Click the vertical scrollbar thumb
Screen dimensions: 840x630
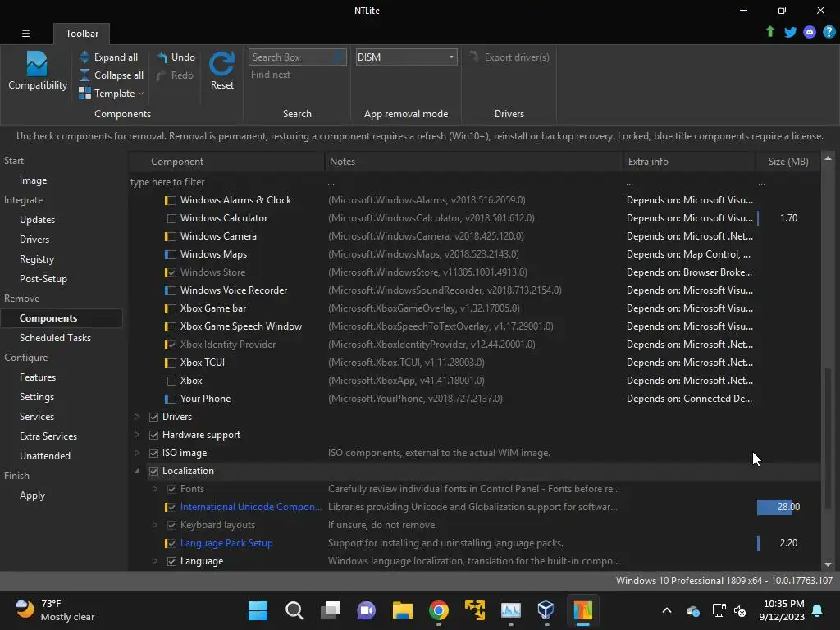click(829, 438)
